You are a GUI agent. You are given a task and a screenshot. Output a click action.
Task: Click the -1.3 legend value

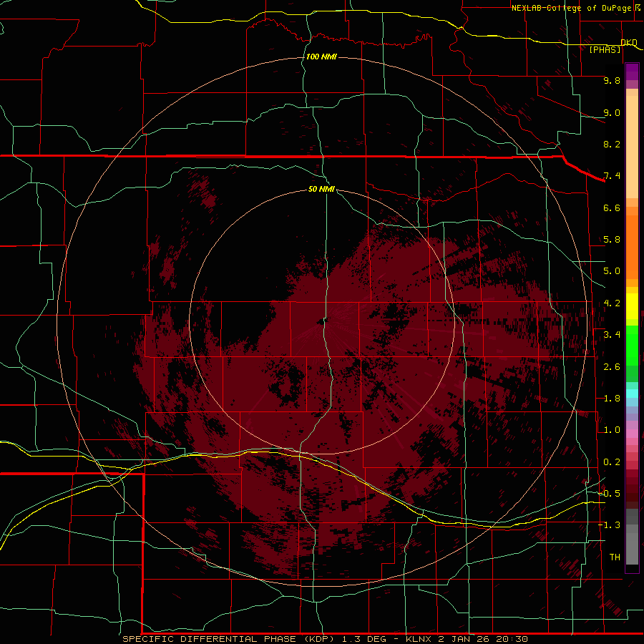tap(609, 525)
